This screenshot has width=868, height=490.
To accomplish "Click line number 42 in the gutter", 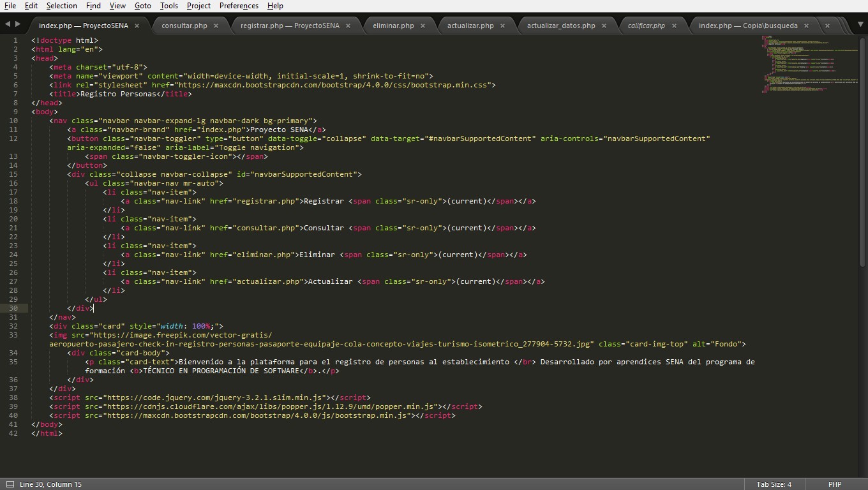I will (x=13, y=433).
